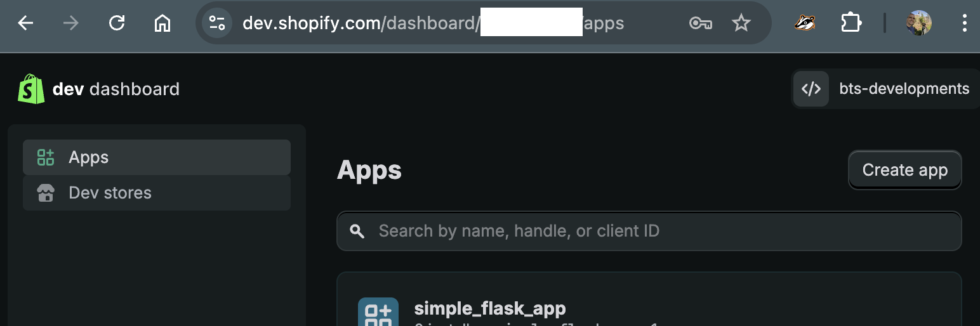Open the Extensions puzzle icon
The height and width of the screenshot is (326, 980).
851,23
